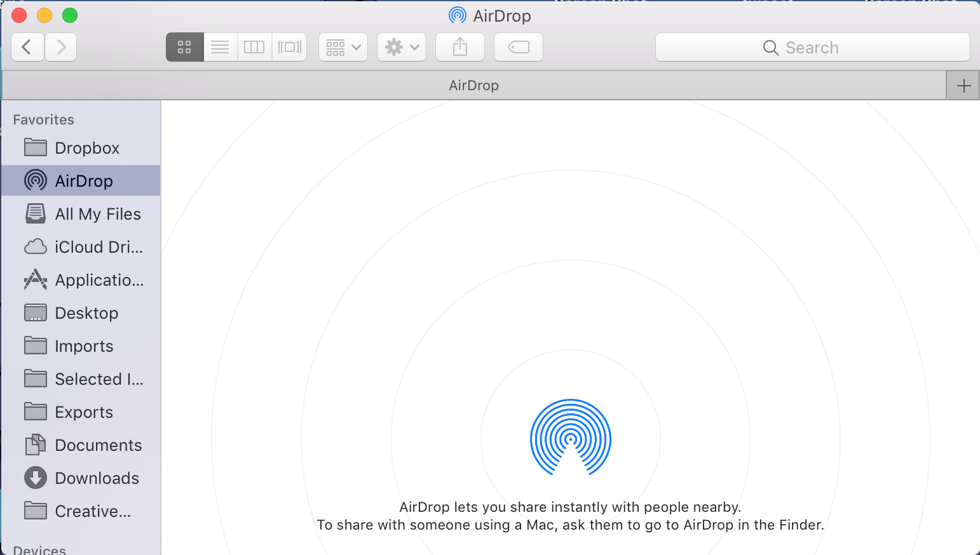Zoom the Finder window with green button
Viewport: 980px width, 555px height.
tap(70, 15)
